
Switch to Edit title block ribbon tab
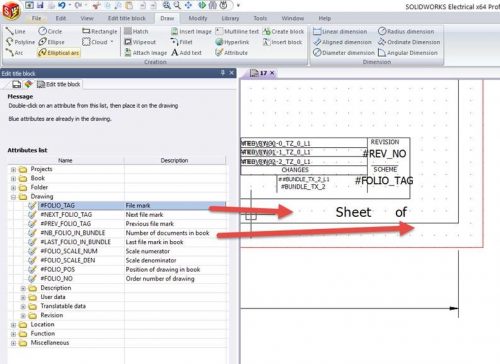127,18
